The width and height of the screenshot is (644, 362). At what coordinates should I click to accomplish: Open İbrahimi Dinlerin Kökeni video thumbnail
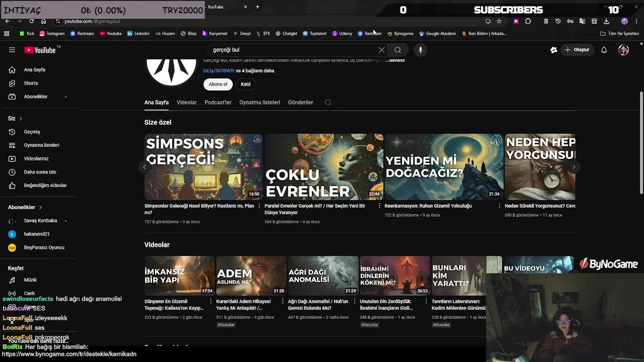tap(395, 276)
